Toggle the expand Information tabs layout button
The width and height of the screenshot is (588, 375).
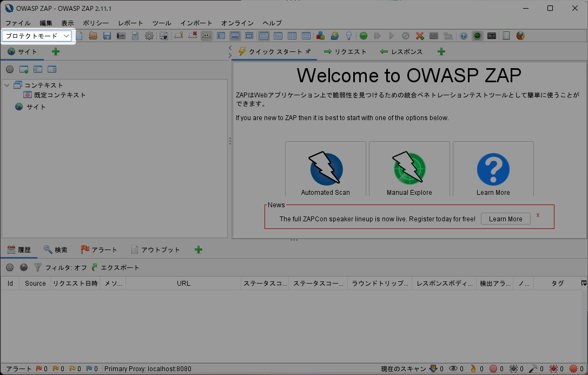coord(235,36)
